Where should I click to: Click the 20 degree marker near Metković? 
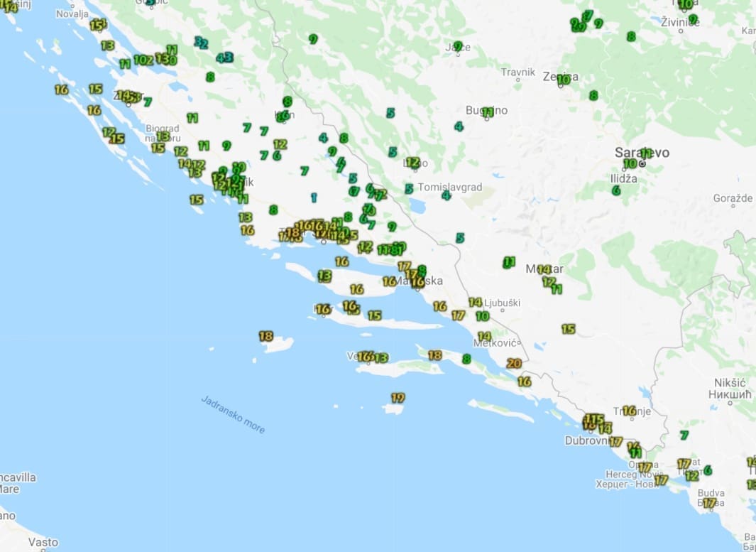pyautogui.click(x=514, y=364)
